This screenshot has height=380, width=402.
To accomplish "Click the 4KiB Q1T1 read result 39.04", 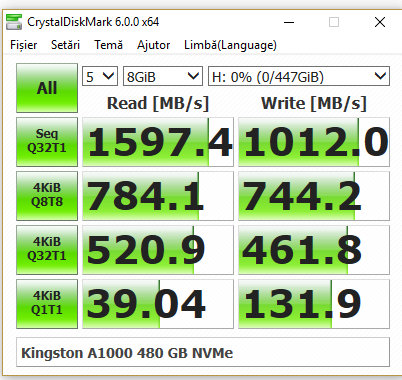I will [158, 304].
